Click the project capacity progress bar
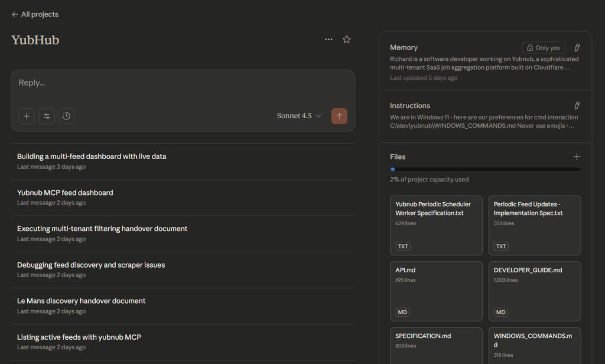 click(x=485, y=169)
